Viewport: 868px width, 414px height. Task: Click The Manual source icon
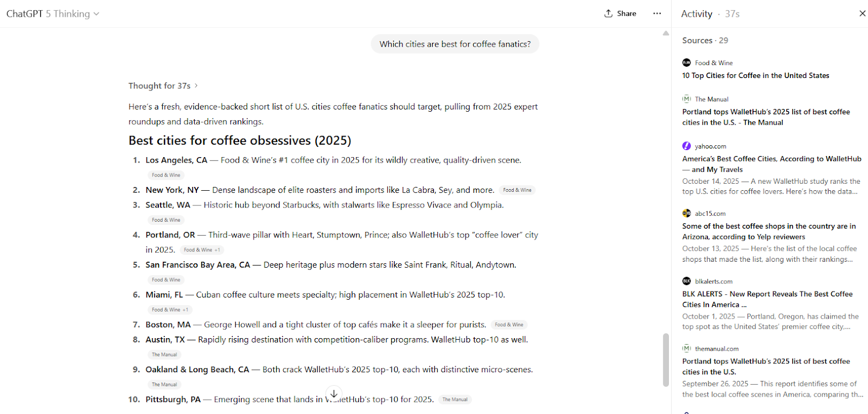pos(686,99)
